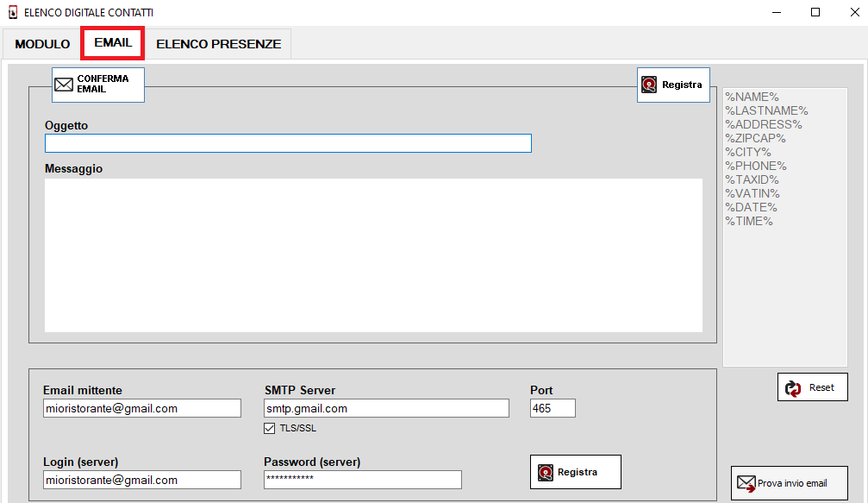The width and height of the screenshot is (868, 503).
Task: Toggle the TLS/SSL checkbox
Action: pyautogui.click(x=270, y=428)
